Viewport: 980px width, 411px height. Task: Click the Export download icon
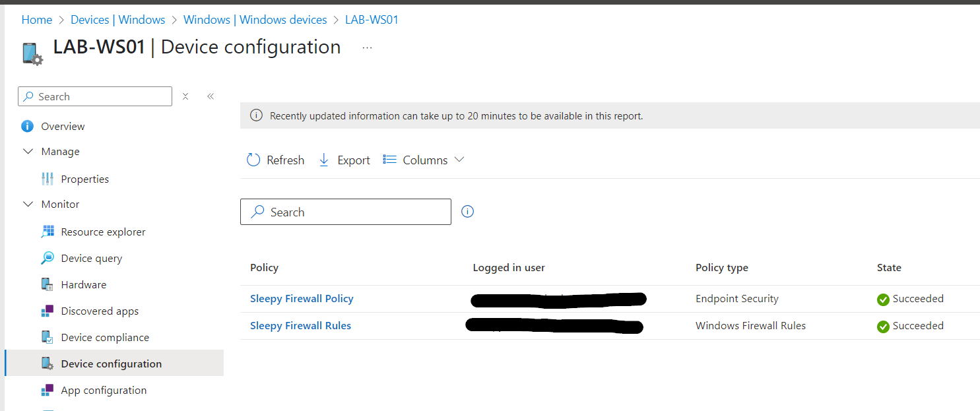323,160
